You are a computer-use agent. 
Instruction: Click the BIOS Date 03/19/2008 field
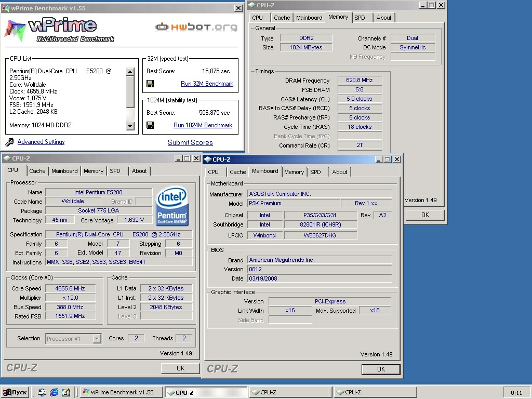click(320, 278)
